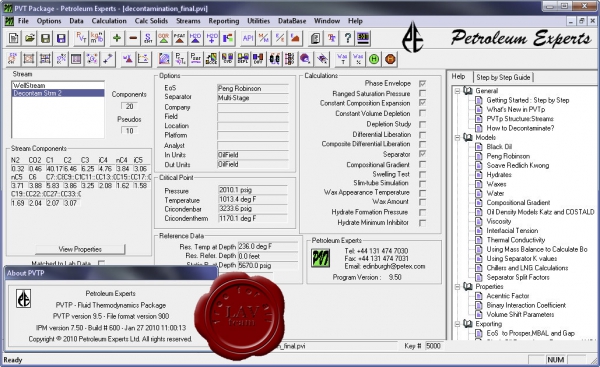Open the Calculation menu
Viewport: 600px width, 367px height.
109,21
